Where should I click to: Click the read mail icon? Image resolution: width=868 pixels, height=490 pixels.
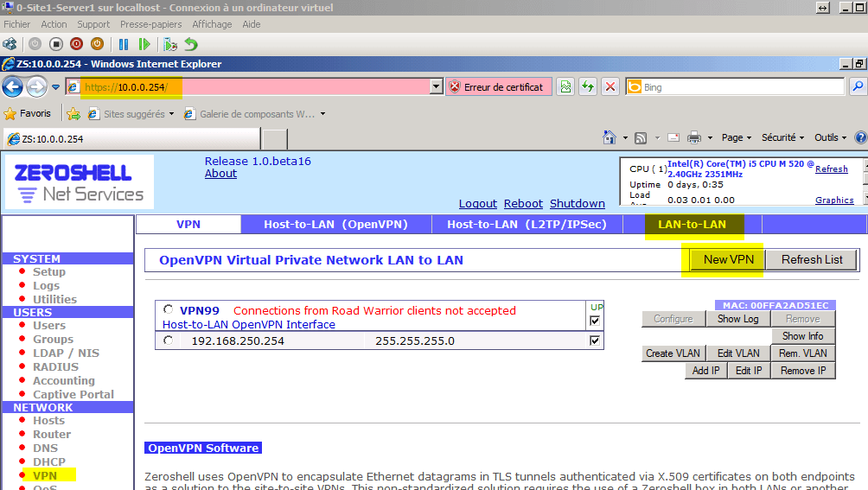click(673, 137)
